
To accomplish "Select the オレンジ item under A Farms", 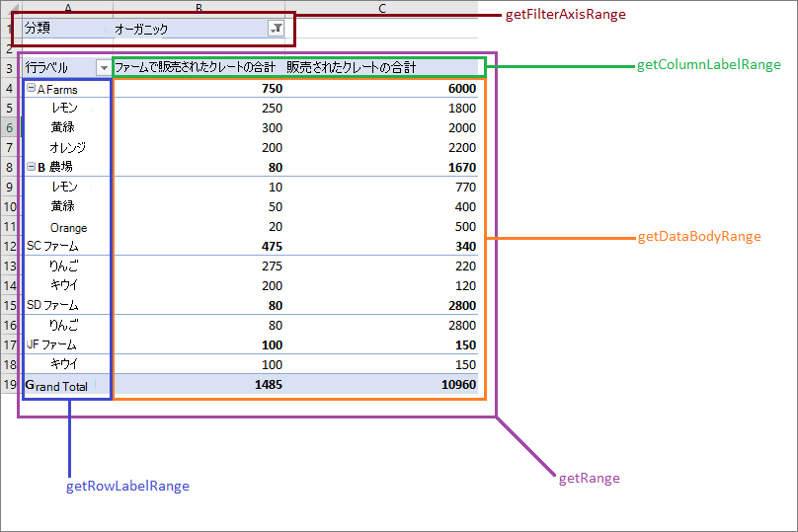I will (x=67, y=147).
